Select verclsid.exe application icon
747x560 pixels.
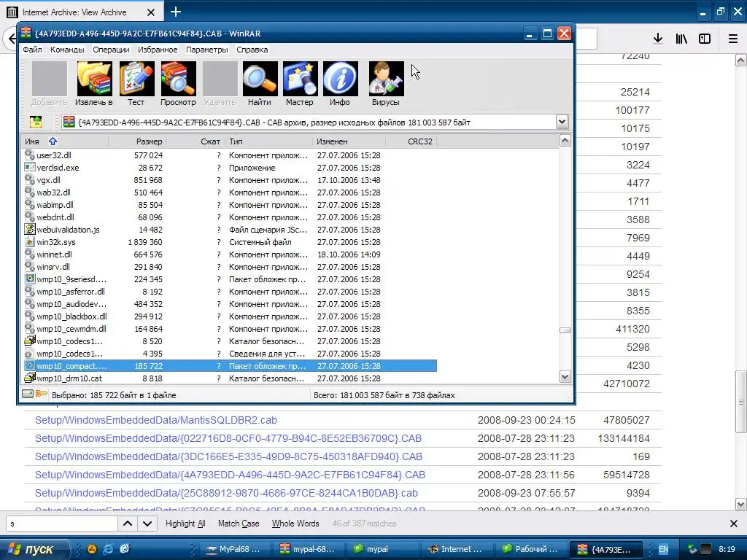click(x=29, y=167)
